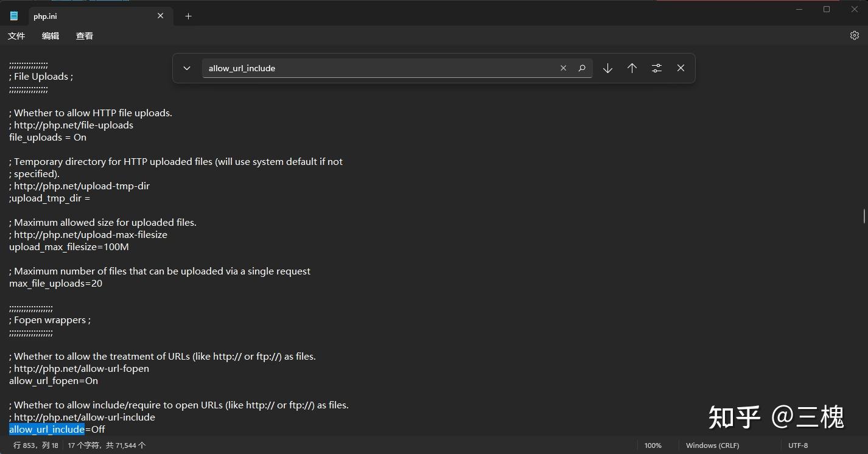This screenshot has height=454, width=868.
Task: Add a new tab with plus icon
Action: tap(188, 16)
